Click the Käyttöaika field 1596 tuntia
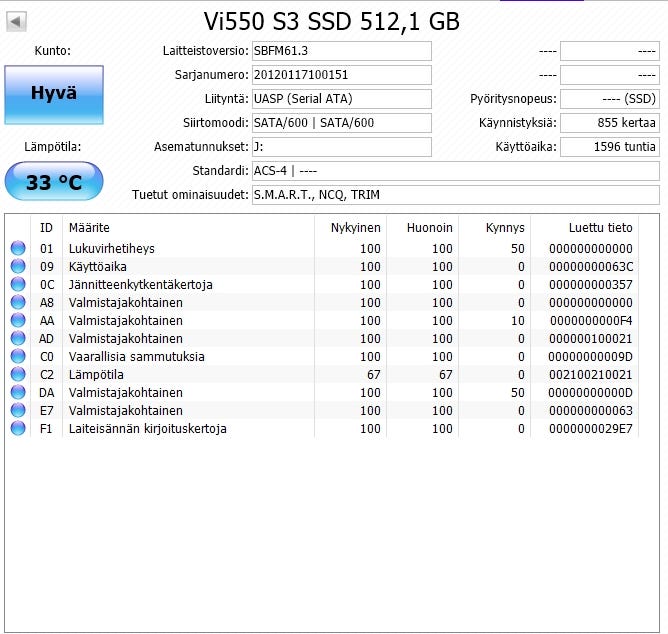Screen dimensions: 668x634 pos(610,147)
